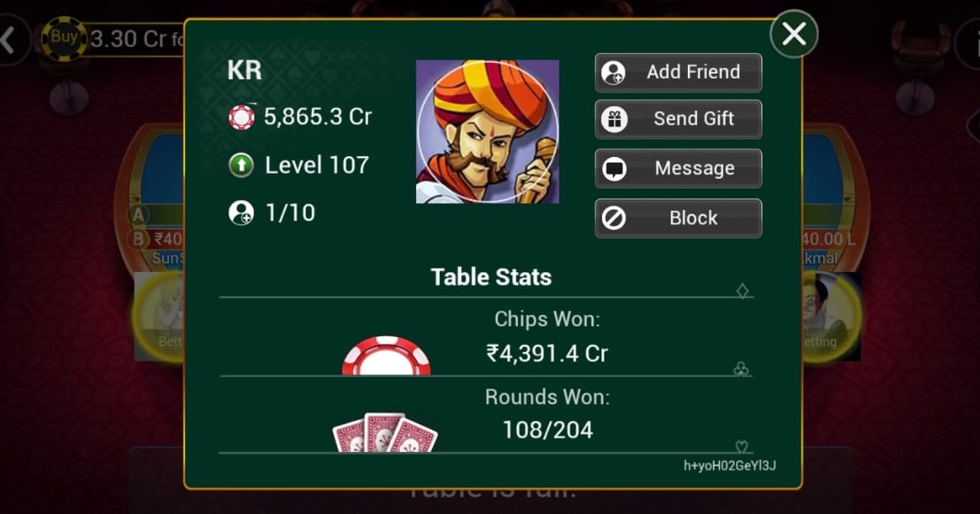Click the turbaned avatar picture
Screen dimensions: 980x514
click(487, 131)
